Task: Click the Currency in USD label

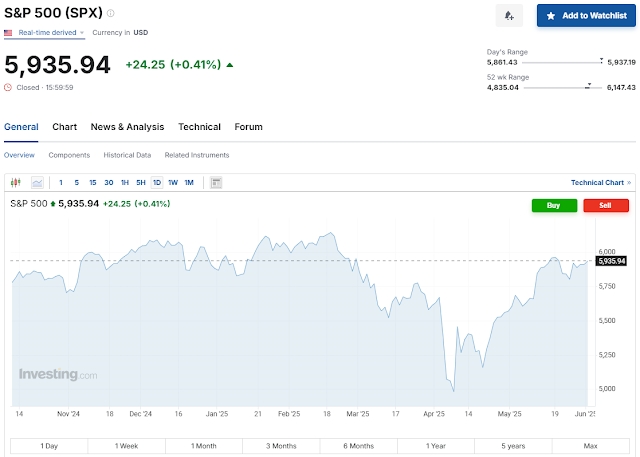Action: (120, 33)
